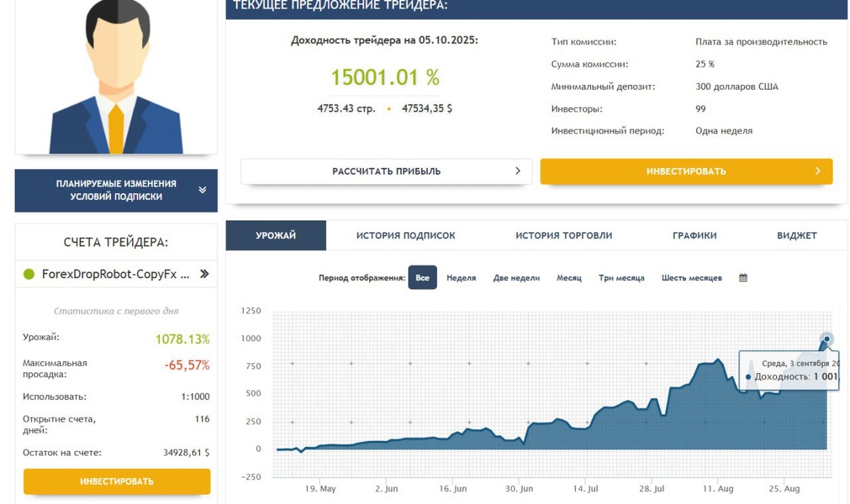Click the Плата за производительность commission type

761,42
